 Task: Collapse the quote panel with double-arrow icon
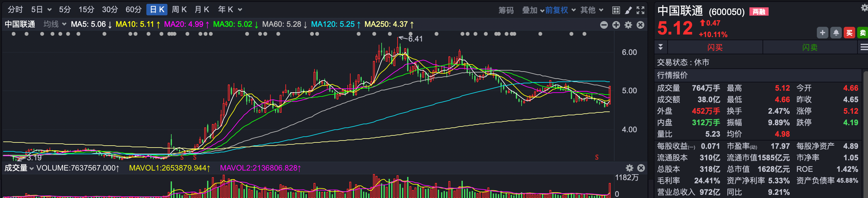tap(661, 47)
